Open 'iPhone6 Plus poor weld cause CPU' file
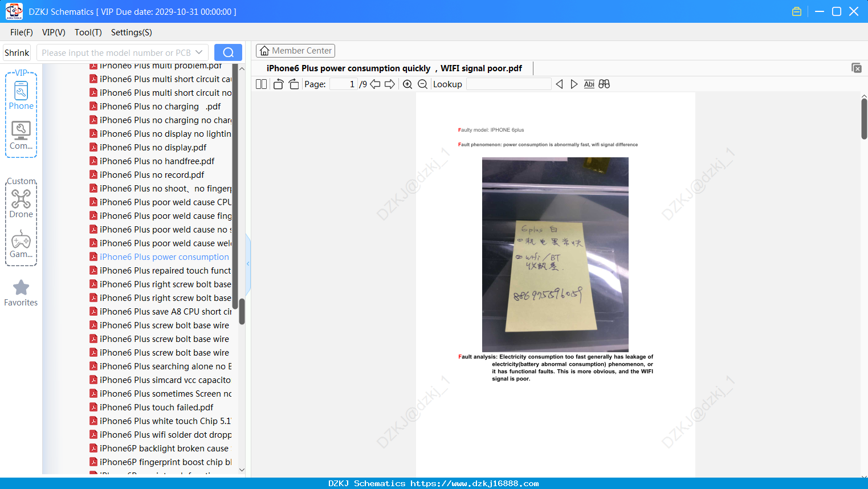The image size is (868, 489). coord(160,202)
